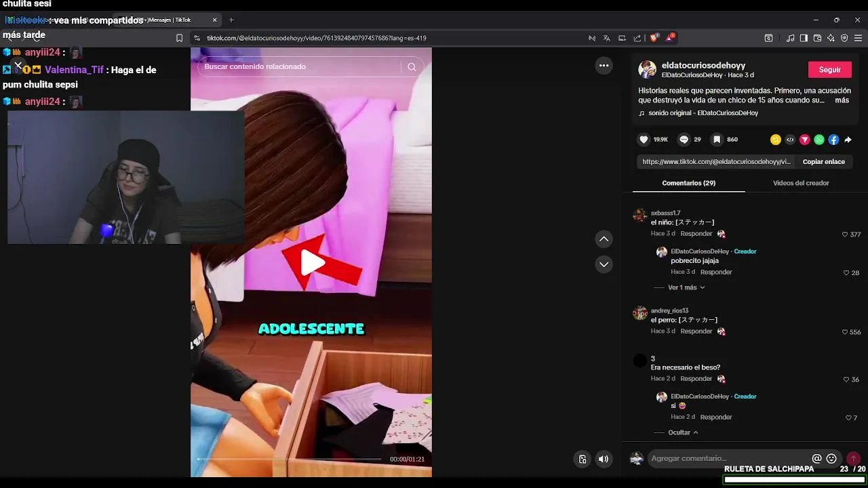This screenshot has height=488, width=868.
Task: Reply to sxbasss1.7's comment via 'Responder'
Action: (696, 234)
